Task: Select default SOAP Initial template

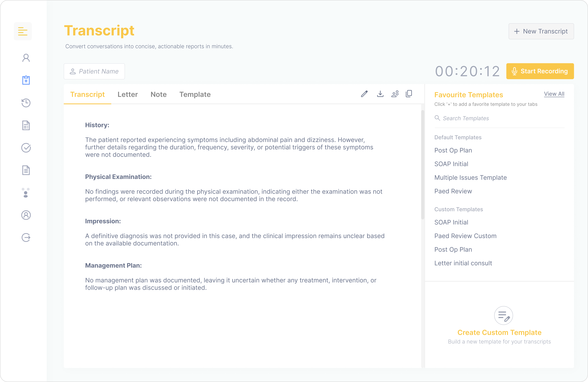Action: coord(451,164)
